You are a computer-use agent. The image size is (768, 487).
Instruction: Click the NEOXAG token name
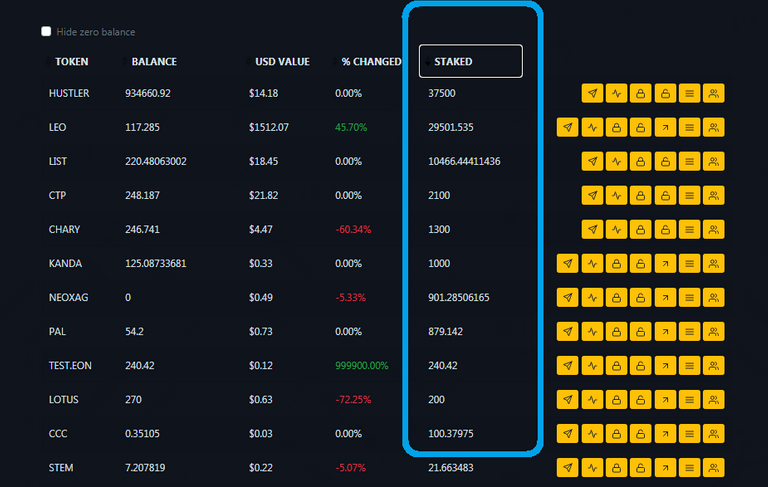point(69,297)
